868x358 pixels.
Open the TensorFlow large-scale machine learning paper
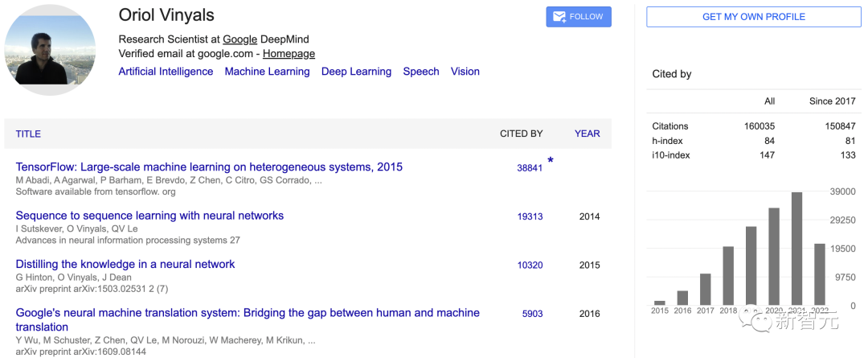click(x=209, y=167)
